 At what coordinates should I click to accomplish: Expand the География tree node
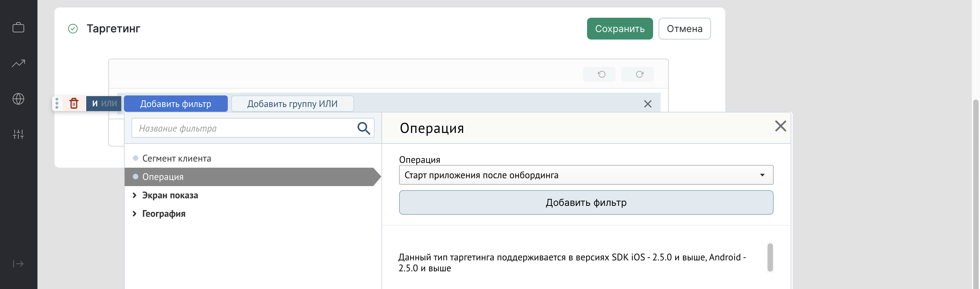coord(134,214)
